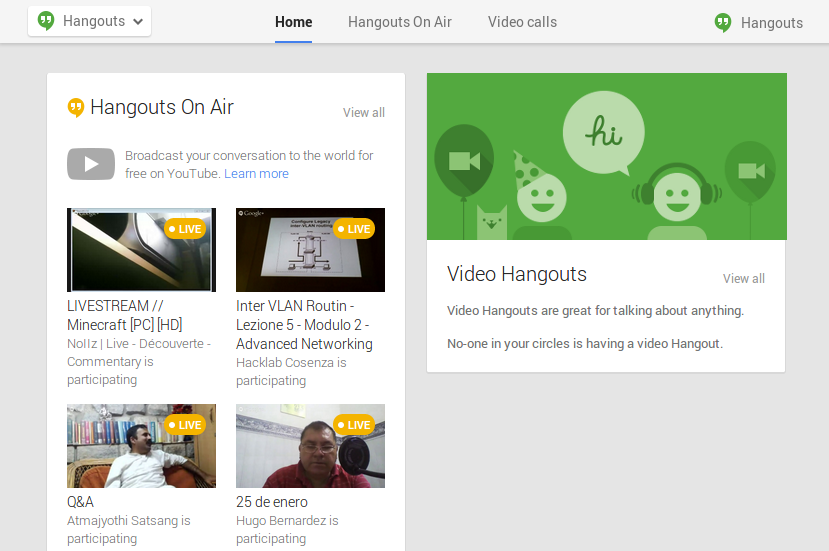Open the Video calls tab
The width and height of the screenshot is (829, 551).
[522, 22]
